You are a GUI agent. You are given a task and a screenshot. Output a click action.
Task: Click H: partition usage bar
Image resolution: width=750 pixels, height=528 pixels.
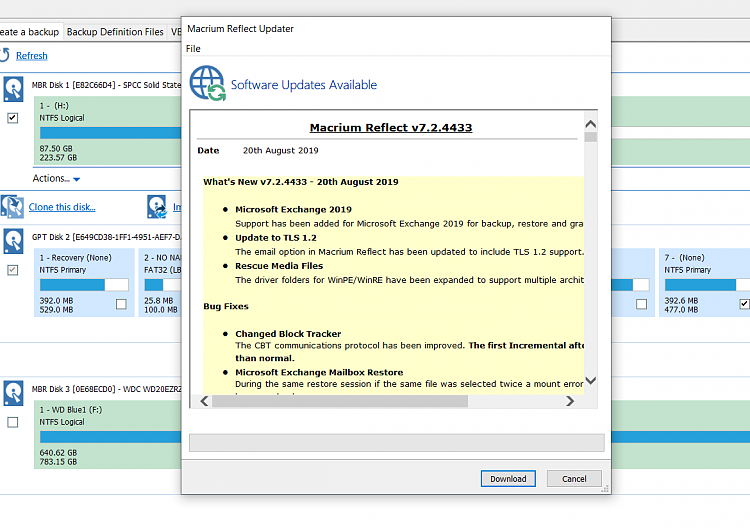tap(110, 133)
